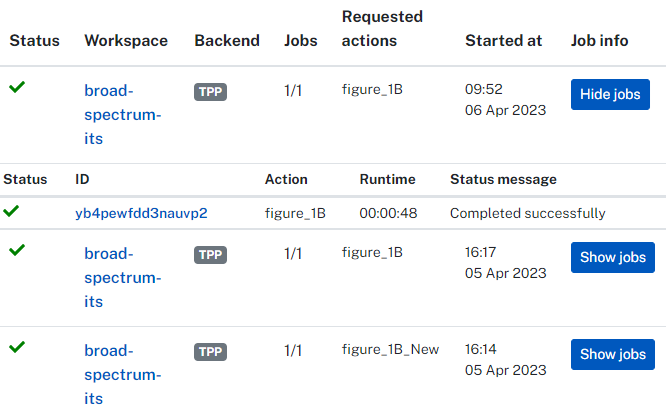The image size is (666, 412).
Task: Click the Status message column header
Action: click(x=503, y=180)
